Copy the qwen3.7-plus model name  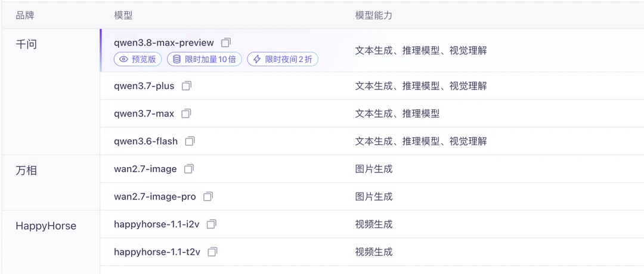[x=187, y=86]
